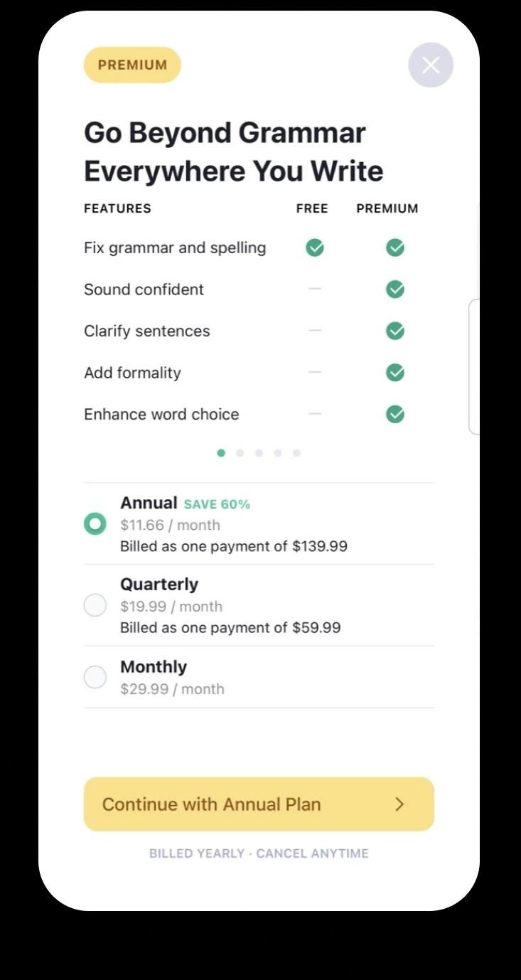Click the last carousel dot in the pager

pos(296,452)
